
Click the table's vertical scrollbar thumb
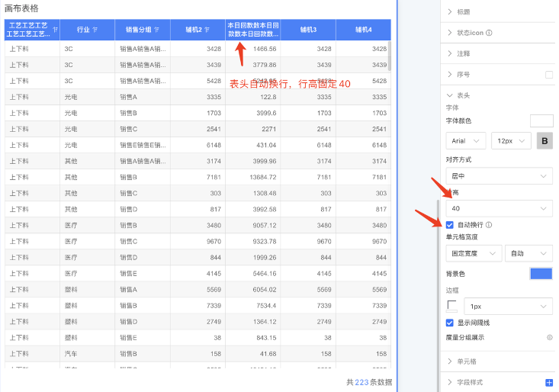point(389,56)
